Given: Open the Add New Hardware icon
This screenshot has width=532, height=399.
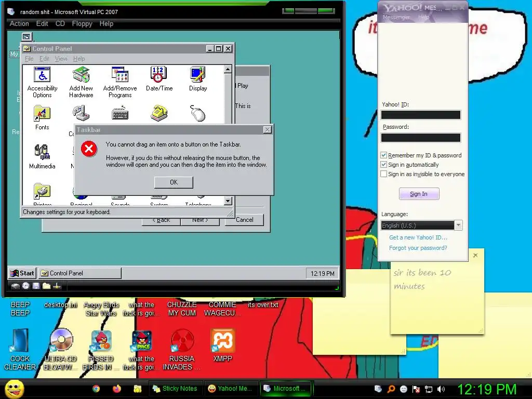Looking at the screenshot, I should point(81,82).
